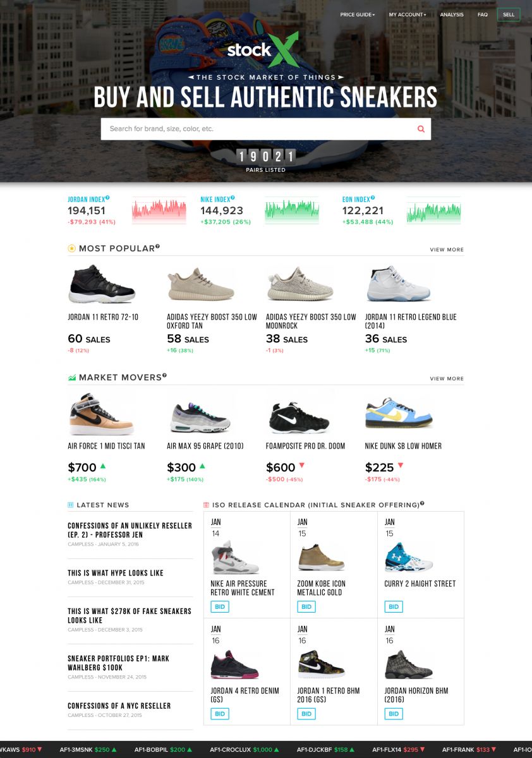Click the ISO Release Calendar icon

(206, 505)
